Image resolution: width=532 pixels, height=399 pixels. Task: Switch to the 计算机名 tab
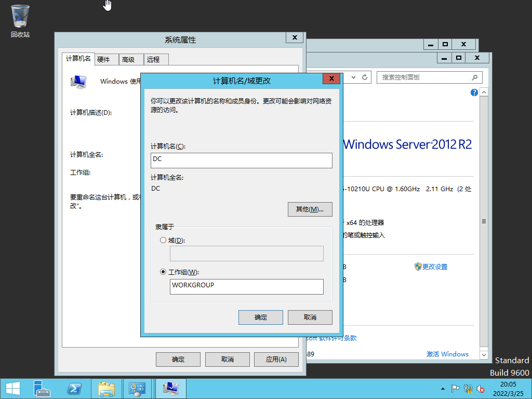pos(78,59)
